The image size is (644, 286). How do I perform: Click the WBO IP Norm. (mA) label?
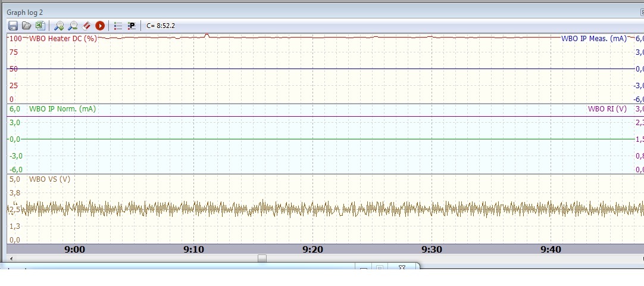pyautogui.click(x=62, y=109)
